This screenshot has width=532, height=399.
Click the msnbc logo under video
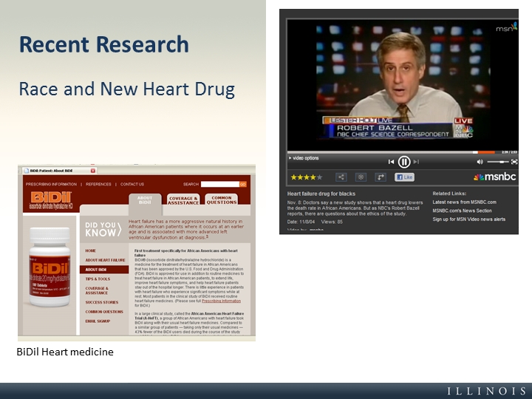[x=495, y=177]
